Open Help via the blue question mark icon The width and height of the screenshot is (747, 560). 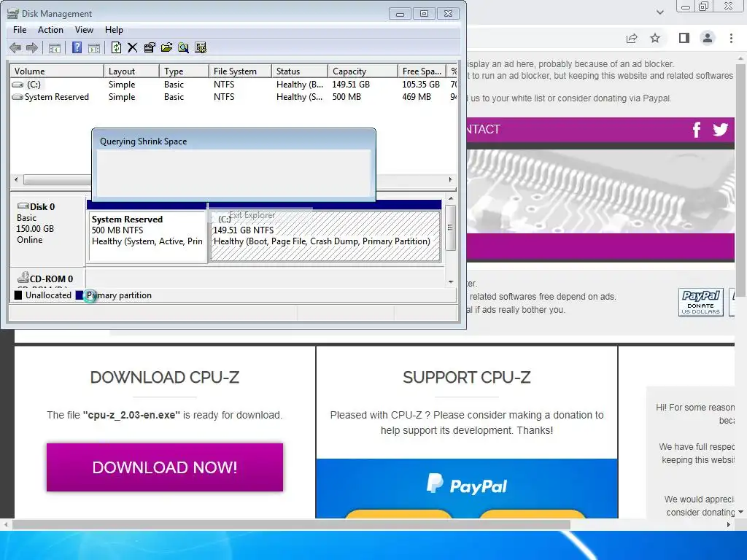tap(77, 47)
